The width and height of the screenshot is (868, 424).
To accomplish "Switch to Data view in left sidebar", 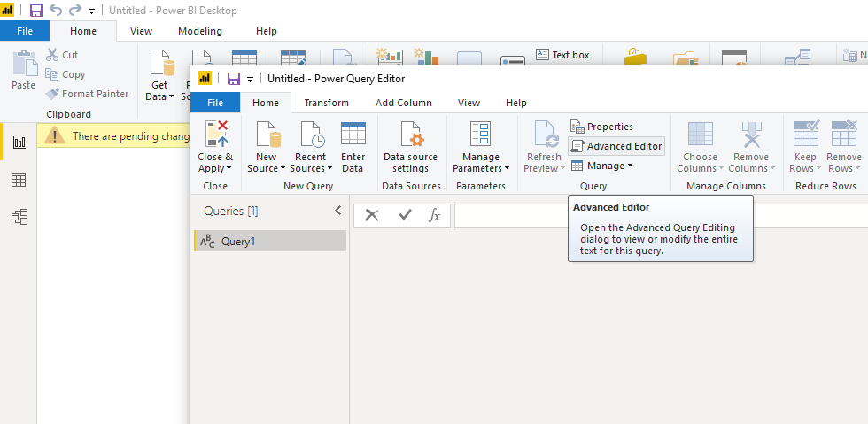I will (x=19, y=180).
